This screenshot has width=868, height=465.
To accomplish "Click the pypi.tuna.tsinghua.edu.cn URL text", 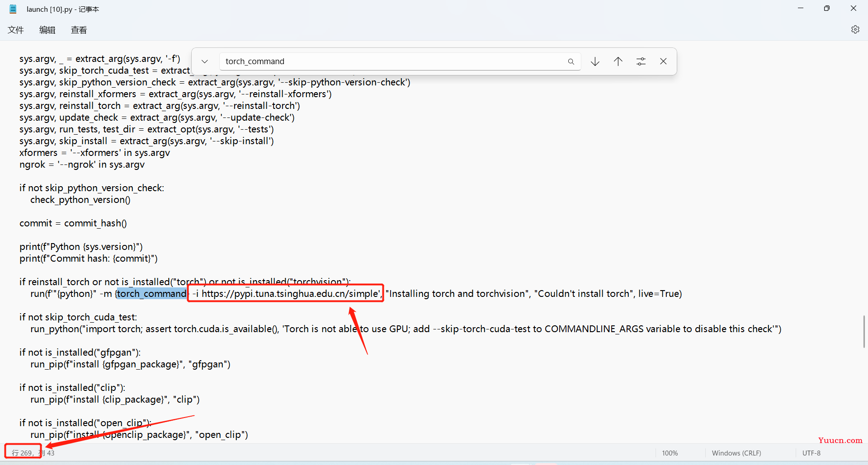I will click(290, 294).
